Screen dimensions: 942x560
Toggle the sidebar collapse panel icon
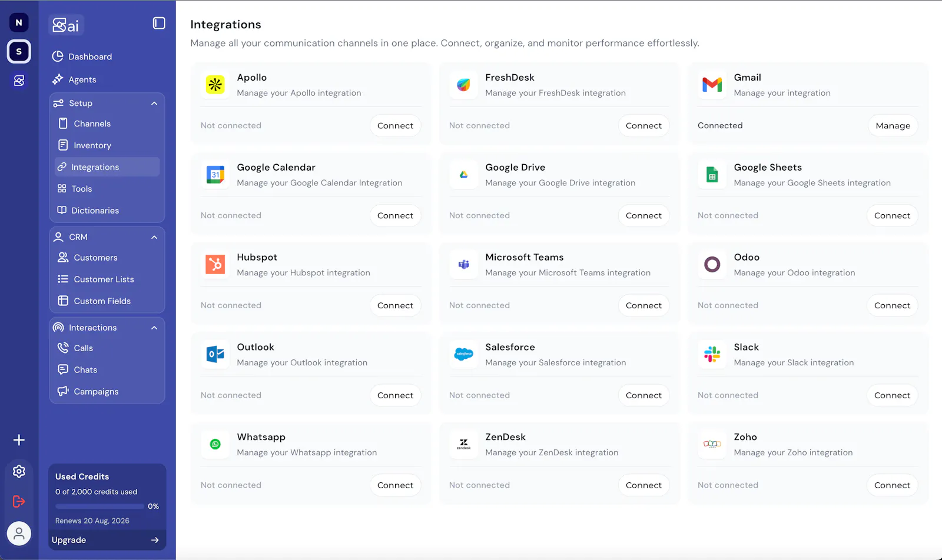(x=159, y=23)
